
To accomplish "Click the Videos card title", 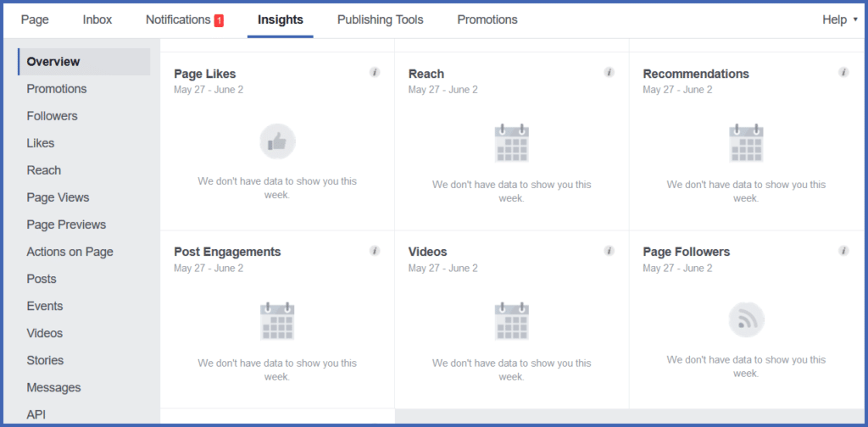I will [x=427, y=252].
